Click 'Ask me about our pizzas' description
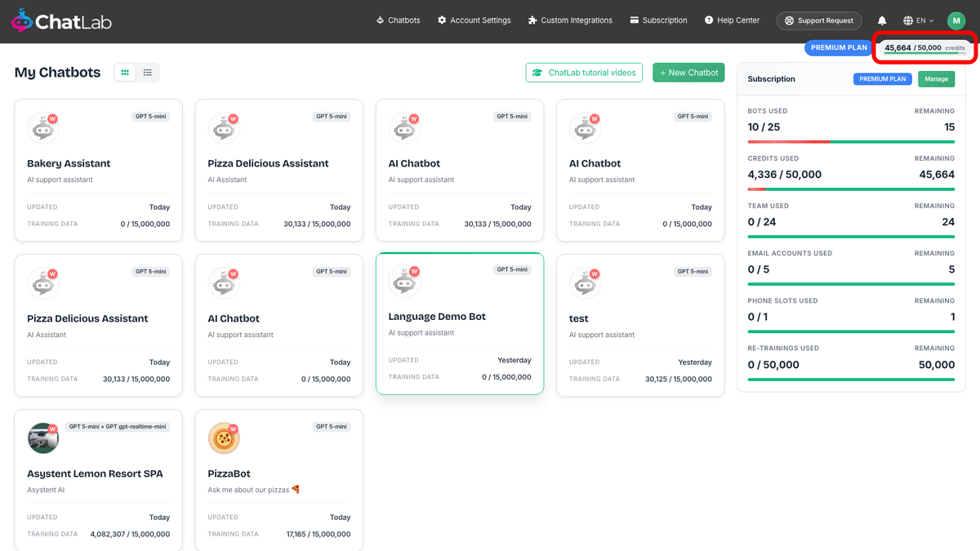The image size is (980, 551). 254,490
